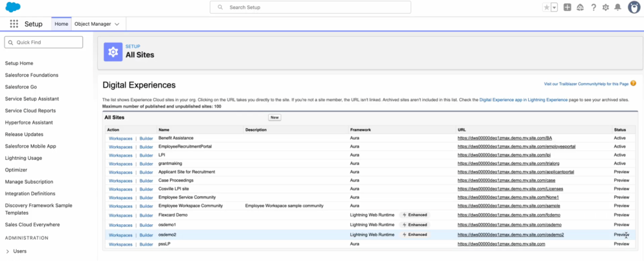Select Release Updates in the sidebar

point(23,134)
